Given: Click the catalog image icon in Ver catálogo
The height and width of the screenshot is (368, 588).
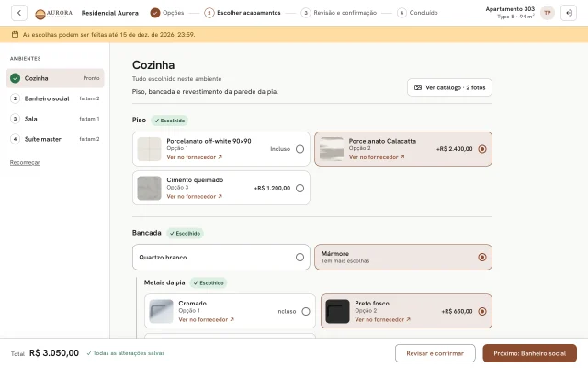Looking at the screenshot, I should [x=418, y=87].
